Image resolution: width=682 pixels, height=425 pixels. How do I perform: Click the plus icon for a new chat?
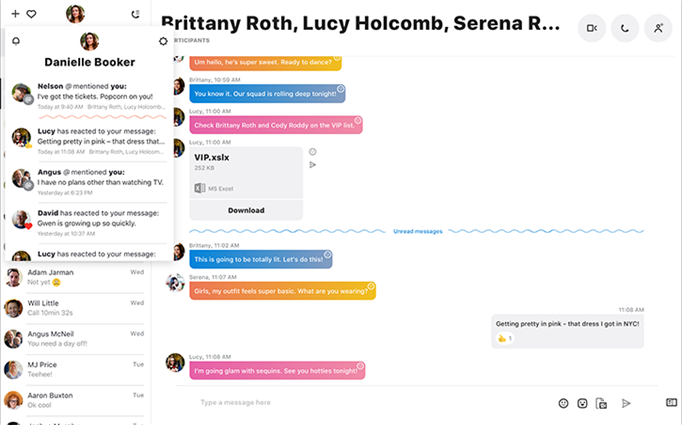(x=15, y=13)
